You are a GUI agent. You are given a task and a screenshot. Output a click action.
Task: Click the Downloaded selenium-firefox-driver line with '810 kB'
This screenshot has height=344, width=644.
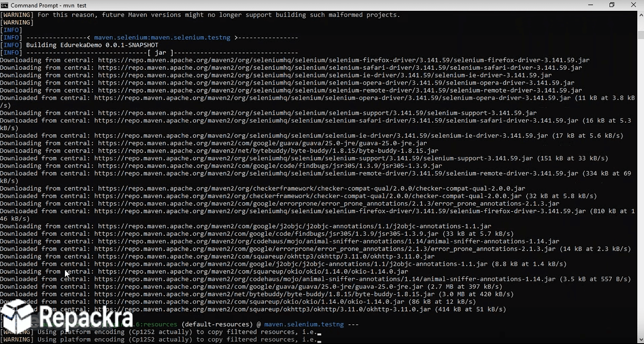point(317,215)
